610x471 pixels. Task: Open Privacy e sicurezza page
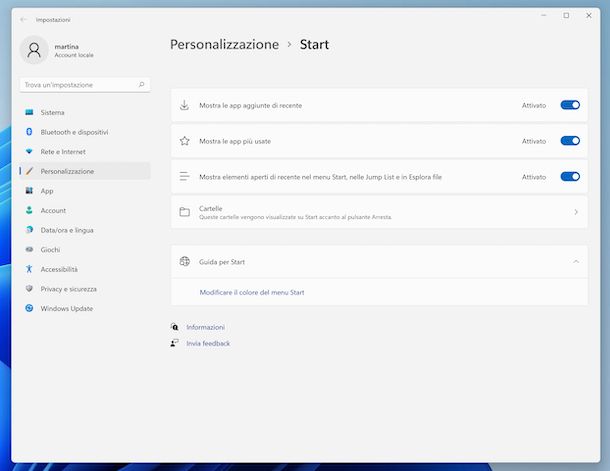click(x=85, y=289)
